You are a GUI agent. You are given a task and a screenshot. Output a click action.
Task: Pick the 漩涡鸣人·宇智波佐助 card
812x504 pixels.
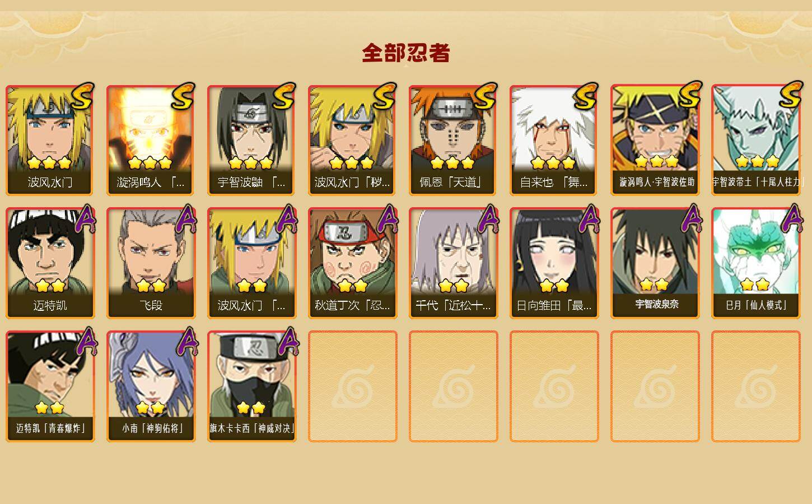[x=655, y=140]
